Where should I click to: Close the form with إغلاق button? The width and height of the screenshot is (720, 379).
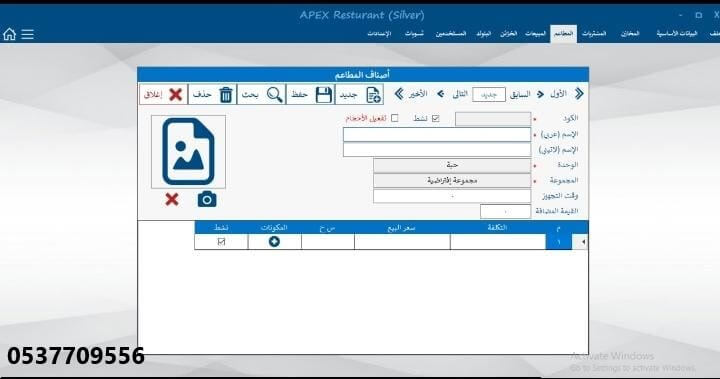[163, 95]
